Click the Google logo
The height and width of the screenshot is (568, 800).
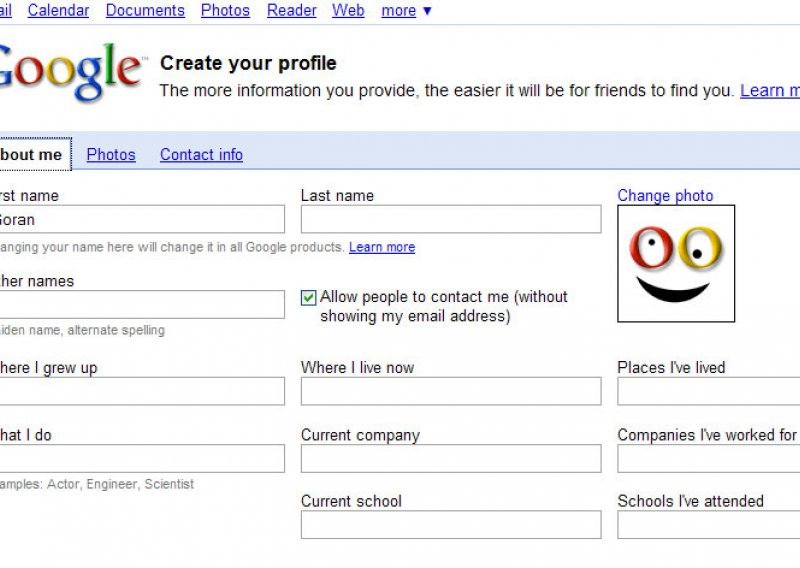click(x=70, y=71)
